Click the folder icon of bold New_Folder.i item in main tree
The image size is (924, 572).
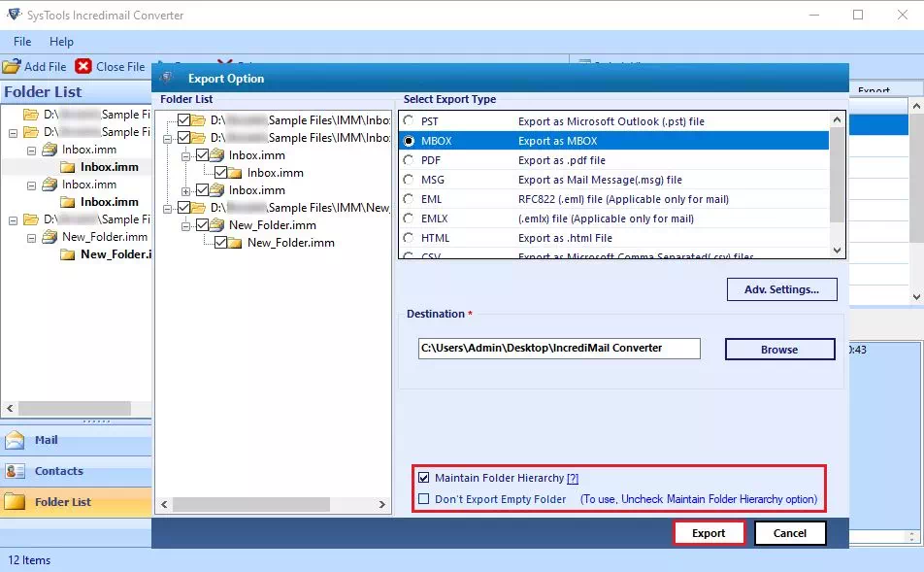point(68,254)
